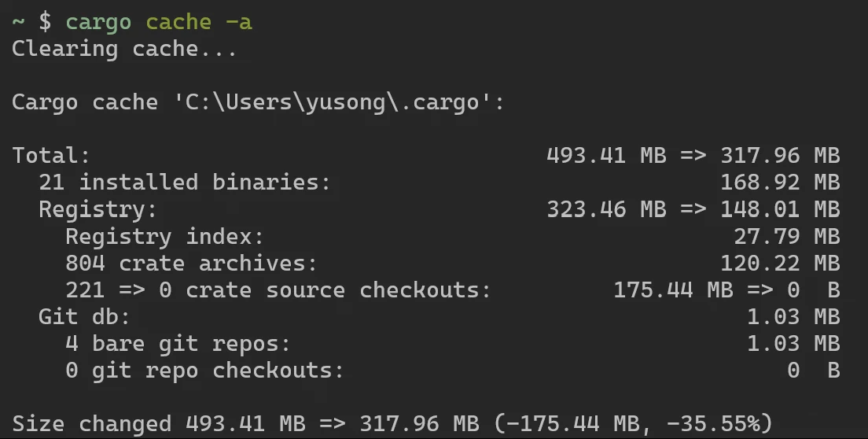The image size is (868, 439).
Task: Click the registry size '323.46 MB => 148.01 MB'
Action: pos(693,209)
